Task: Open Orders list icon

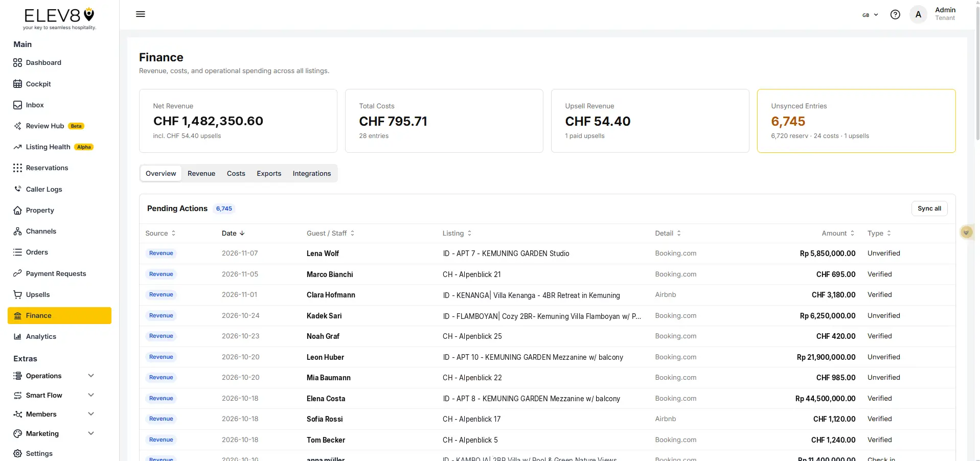Action: pyautogui.click(x=17, y=252)
